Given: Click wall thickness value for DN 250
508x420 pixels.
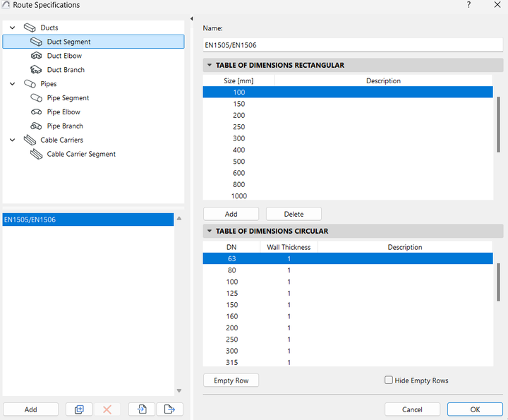Looking at the screenshot, I should click(289, 340).
